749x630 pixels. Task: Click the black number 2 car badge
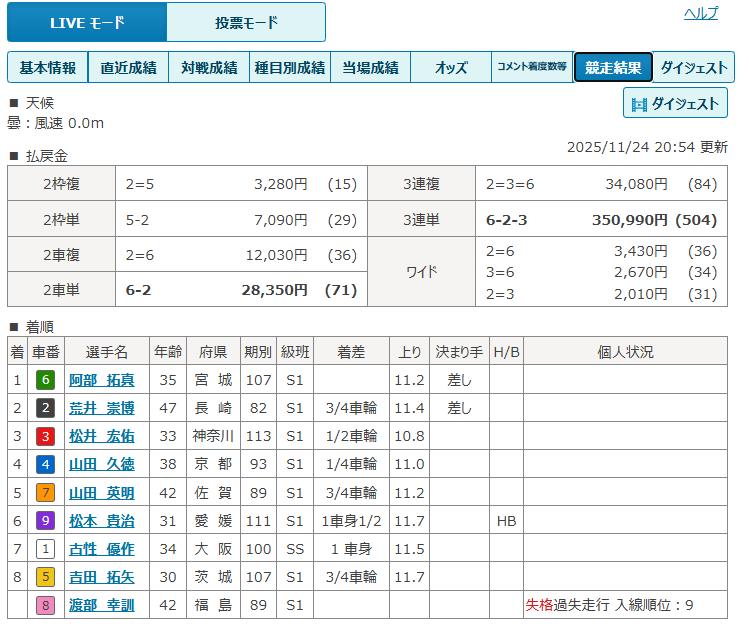pos(45,408)
